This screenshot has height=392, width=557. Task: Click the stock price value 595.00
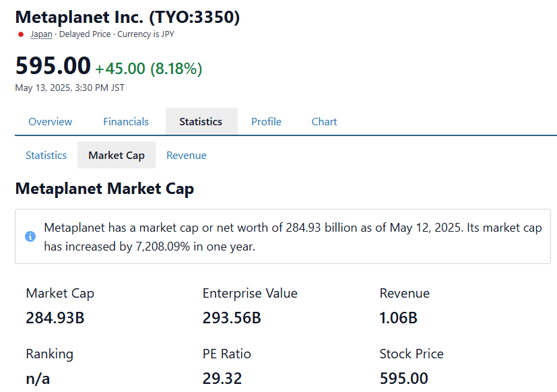tap(53, 67)
